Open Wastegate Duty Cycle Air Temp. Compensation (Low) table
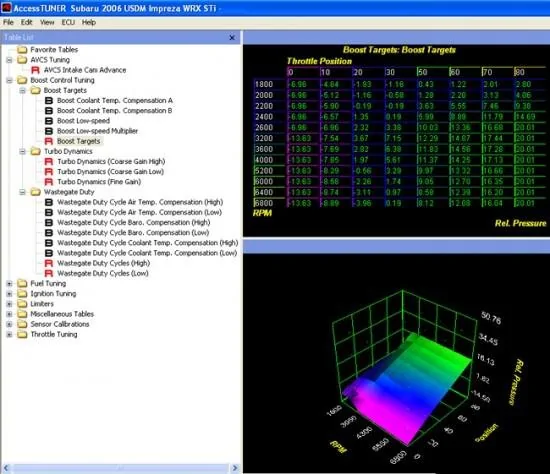Image resolution: width=550 pixels, height=474 pixels. click(140, 212)
